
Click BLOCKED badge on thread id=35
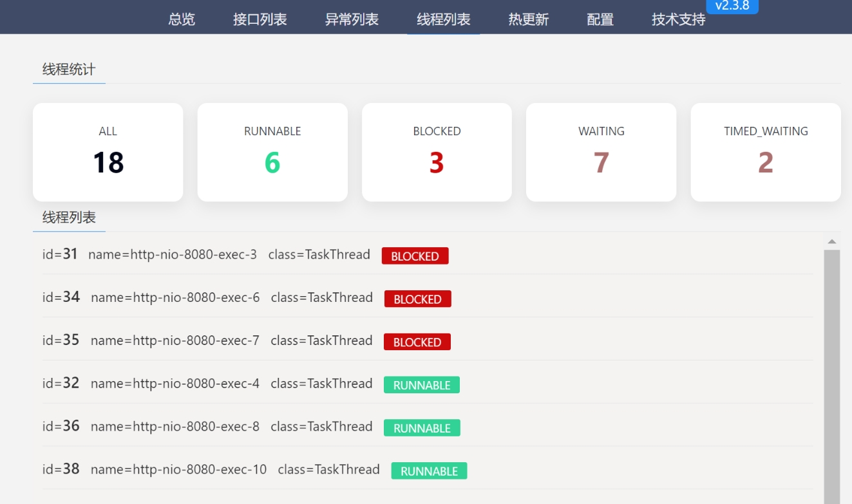[x=417, y=342]
